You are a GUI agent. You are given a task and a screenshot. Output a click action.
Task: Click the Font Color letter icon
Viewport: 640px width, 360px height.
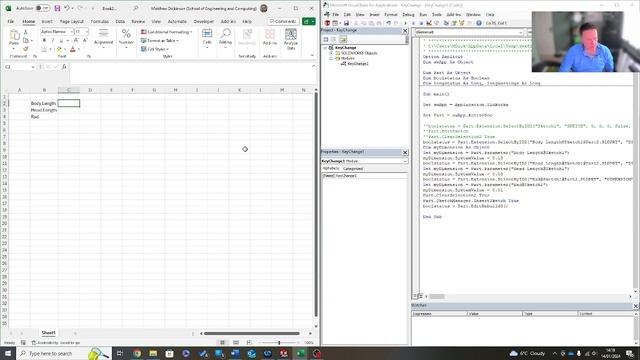pyautogui.click(x=73, y=49)
